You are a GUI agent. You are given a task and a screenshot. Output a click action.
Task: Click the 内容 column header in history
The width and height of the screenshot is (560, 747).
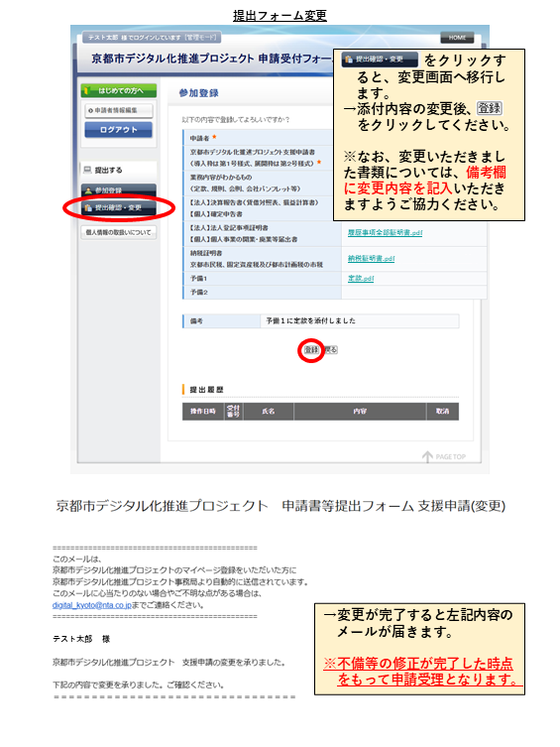pyautogui.click(x=360, y=411)
